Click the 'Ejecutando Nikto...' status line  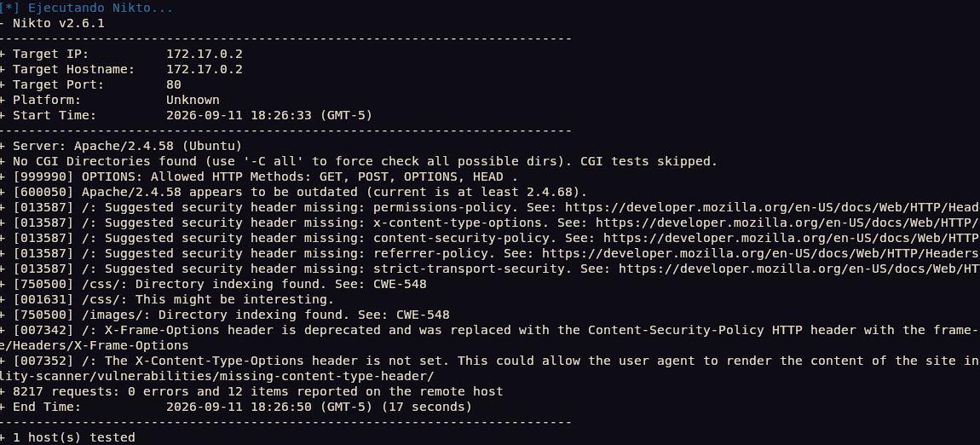(87, 9)
